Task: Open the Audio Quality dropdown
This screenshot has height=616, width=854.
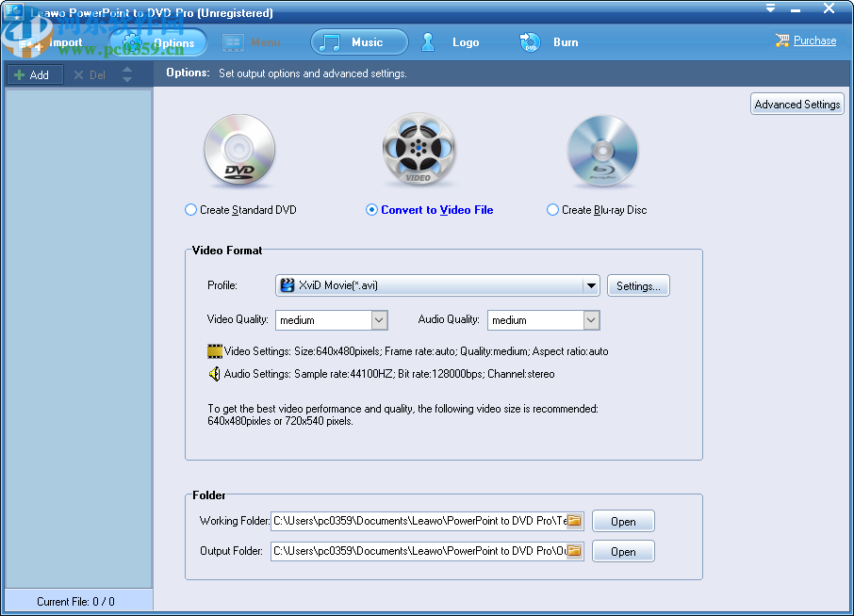Action: tap(590, 319)
